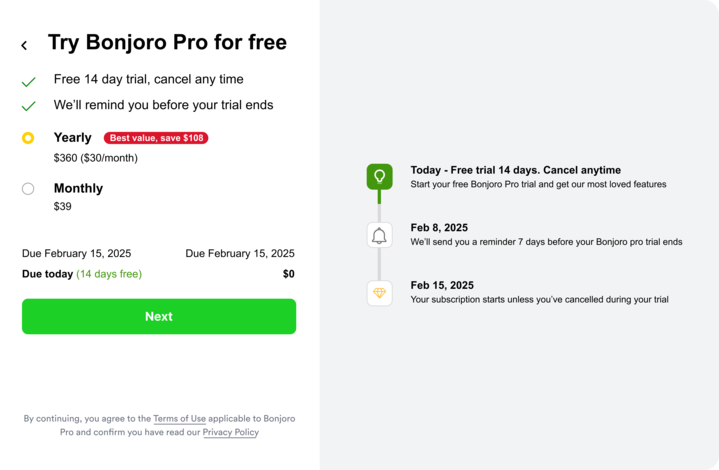Click the bell reminder icon
This screenshot has width=719, height=470.
[x=379, y=236]
